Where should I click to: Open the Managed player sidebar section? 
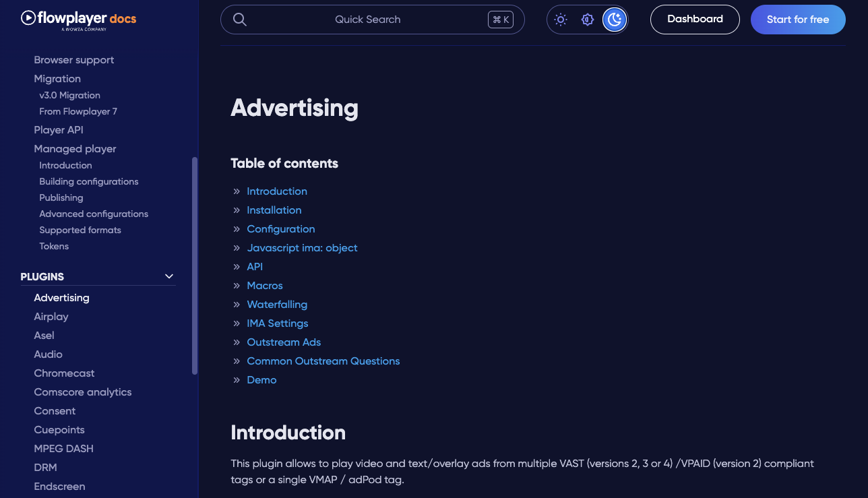(75, 149)
